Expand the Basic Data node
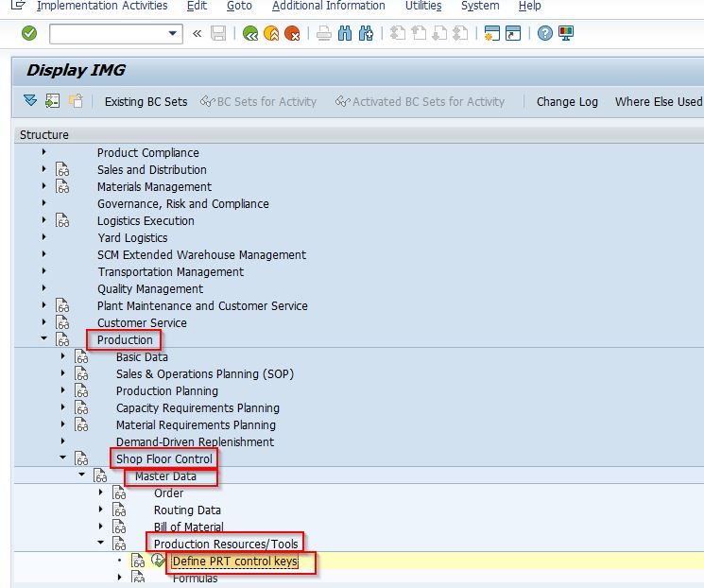 pyautogui.click(x=63, y=356)
